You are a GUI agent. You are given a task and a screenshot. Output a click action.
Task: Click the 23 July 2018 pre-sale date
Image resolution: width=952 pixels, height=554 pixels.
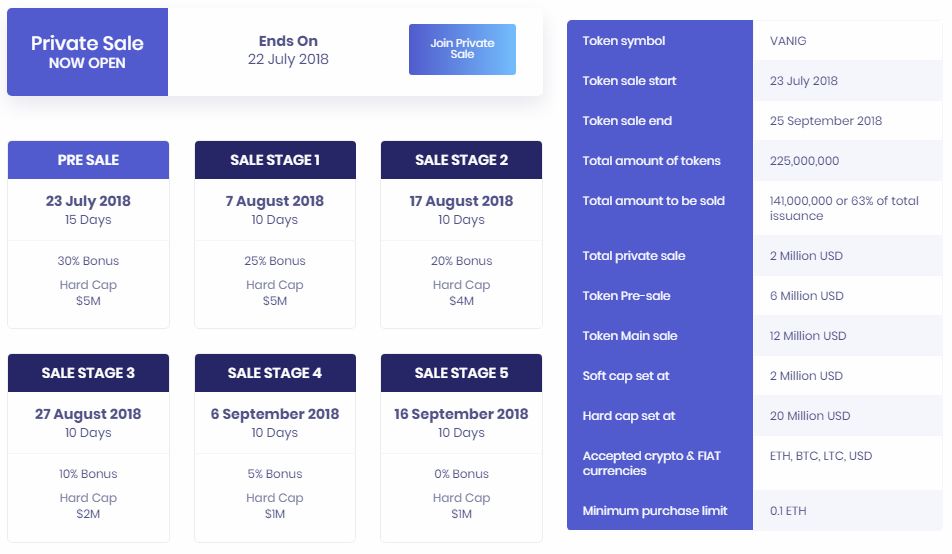click(88, 201)
